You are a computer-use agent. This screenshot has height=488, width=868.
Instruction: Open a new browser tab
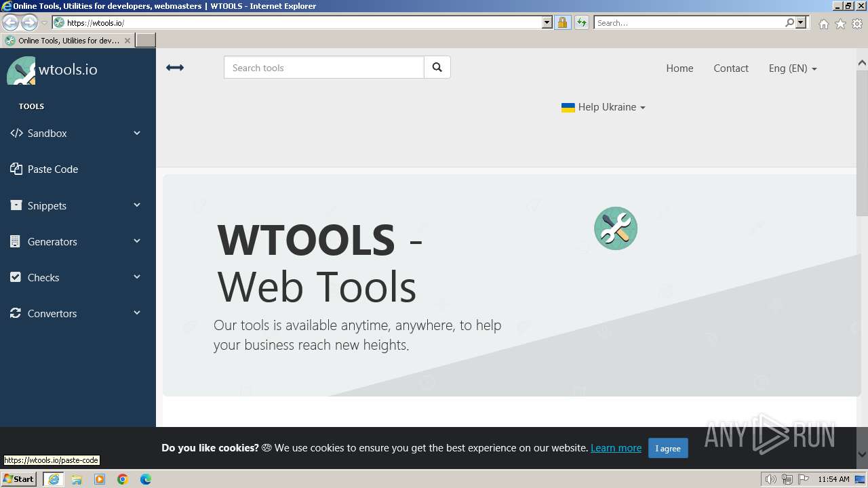pos(146,41)
